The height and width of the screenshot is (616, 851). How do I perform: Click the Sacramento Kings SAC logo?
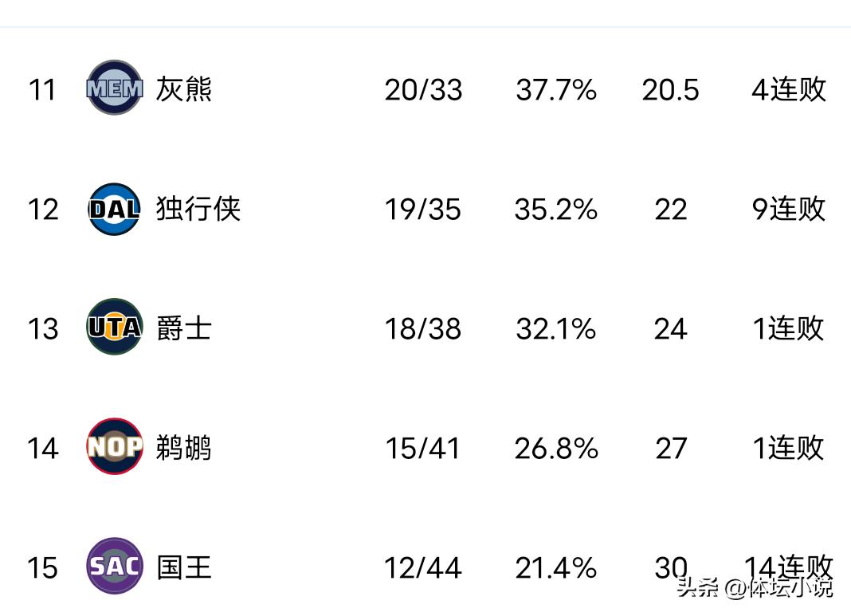114,567
